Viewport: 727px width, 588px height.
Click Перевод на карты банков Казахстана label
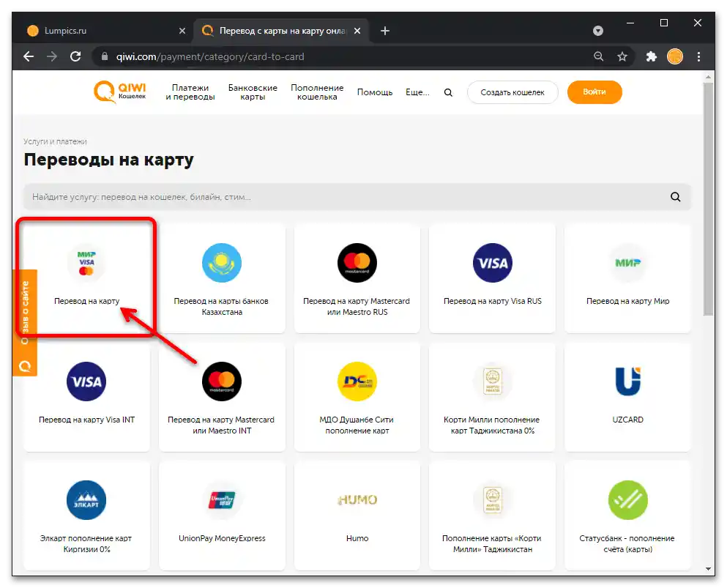click(x=222, y=307)
